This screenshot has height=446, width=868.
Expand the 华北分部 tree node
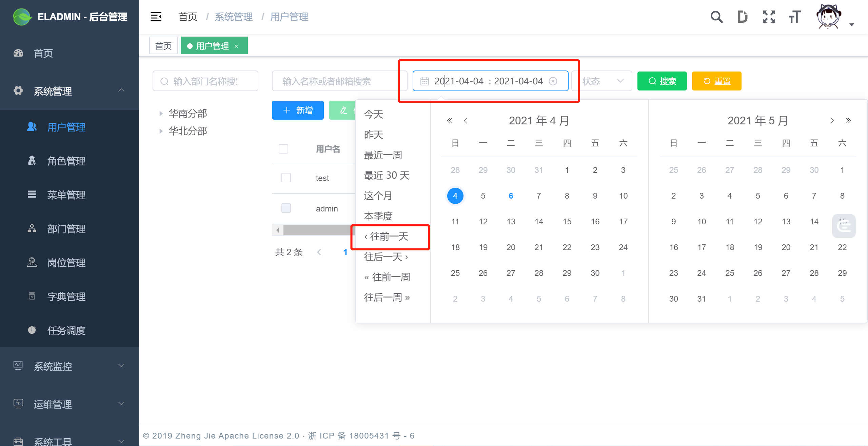(x=161, y=131)
